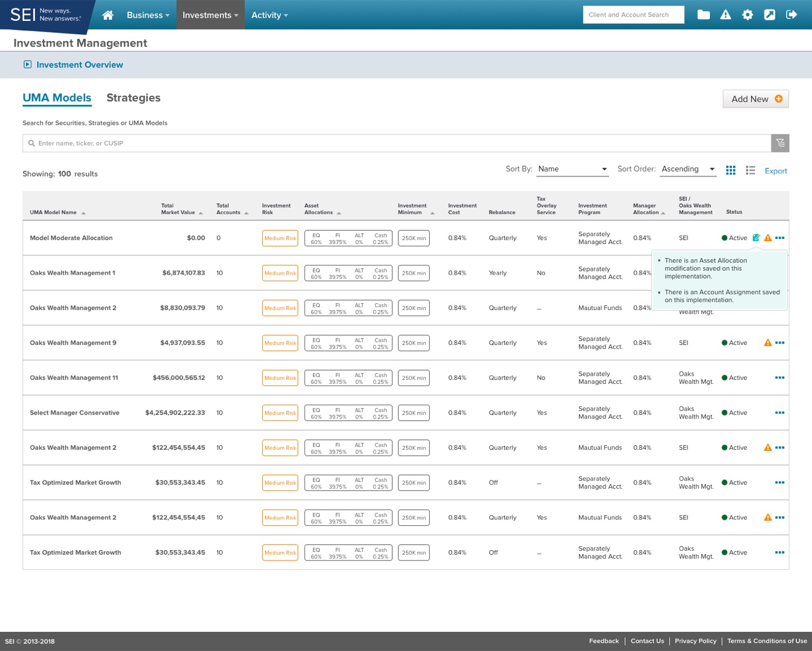Switch to grid view icon

pos(731,170)
